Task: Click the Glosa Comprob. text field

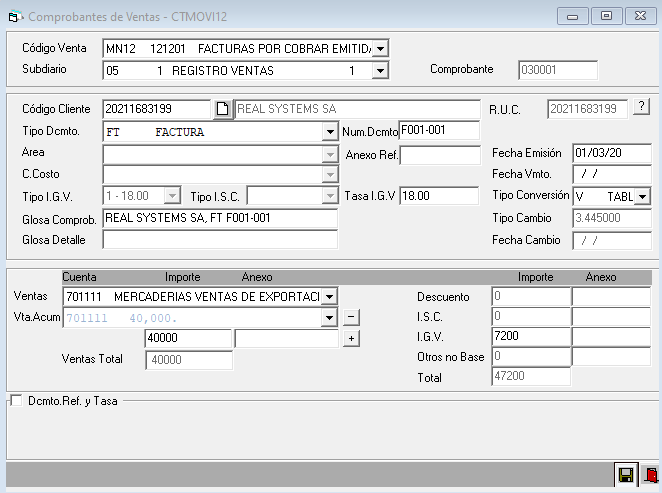Action: point(219,218)
